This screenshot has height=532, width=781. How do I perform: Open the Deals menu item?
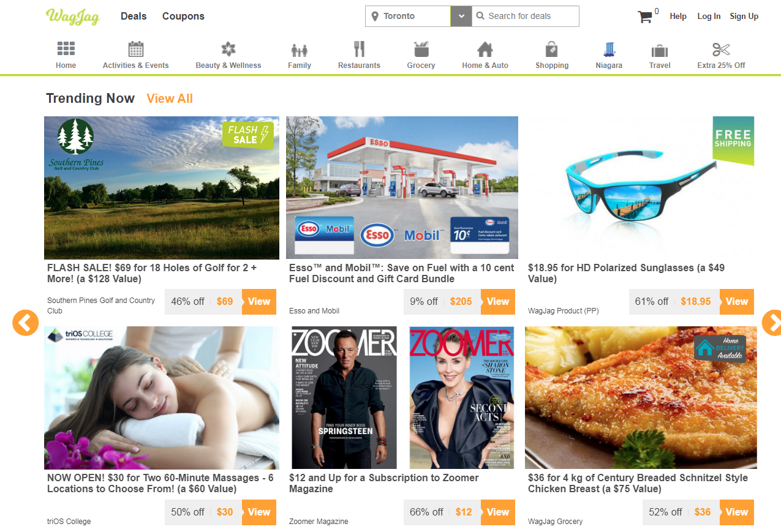pos(134,17)
